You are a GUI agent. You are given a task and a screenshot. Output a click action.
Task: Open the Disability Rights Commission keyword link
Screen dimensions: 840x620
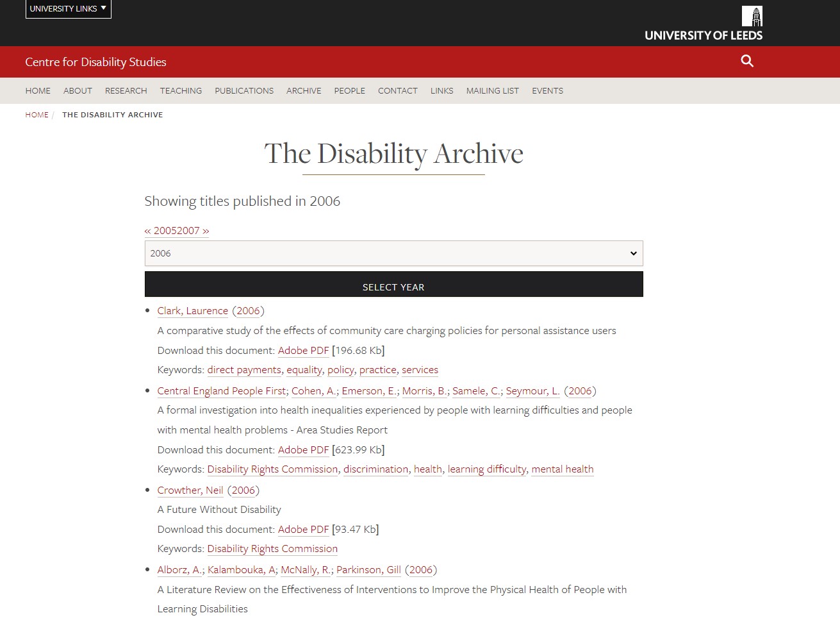pos(272,469)
